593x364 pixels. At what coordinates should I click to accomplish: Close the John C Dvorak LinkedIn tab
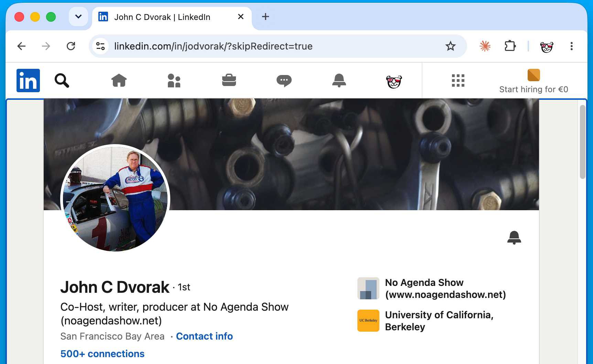(241, 17)
